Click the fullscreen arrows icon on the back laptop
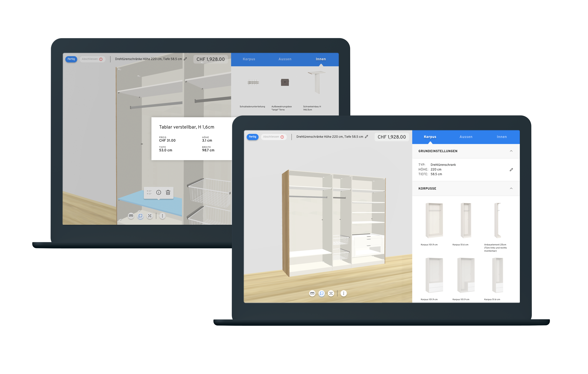 150,216
